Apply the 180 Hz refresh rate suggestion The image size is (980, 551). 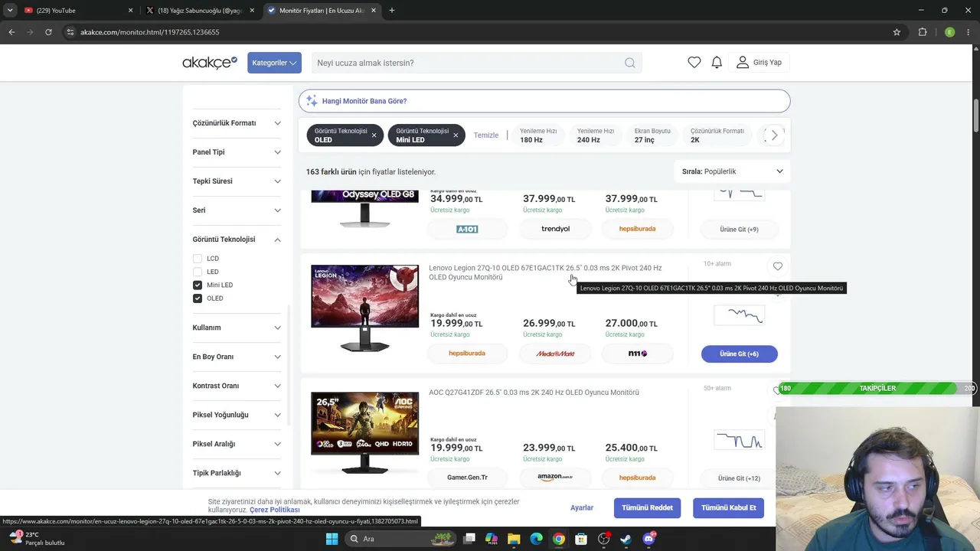(537, 135)
